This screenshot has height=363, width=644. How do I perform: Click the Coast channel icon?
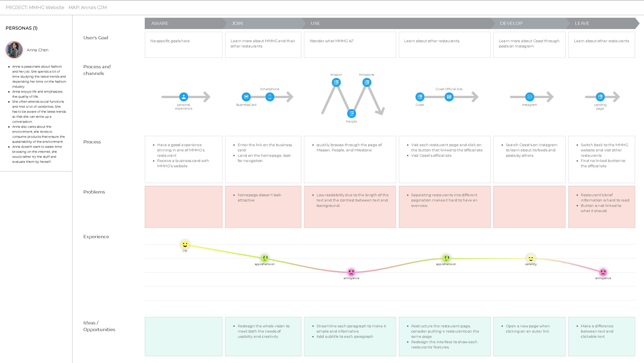click(x=420, y=97)
